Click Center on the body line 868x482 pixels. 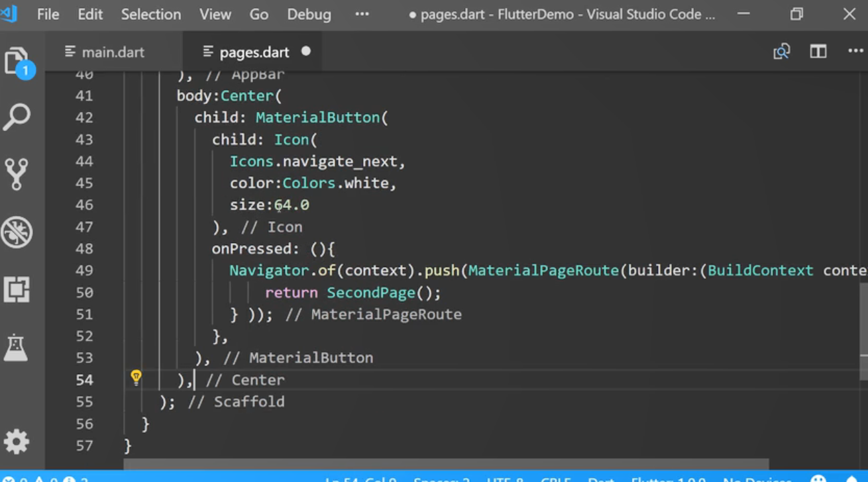(x=247, y=95)
